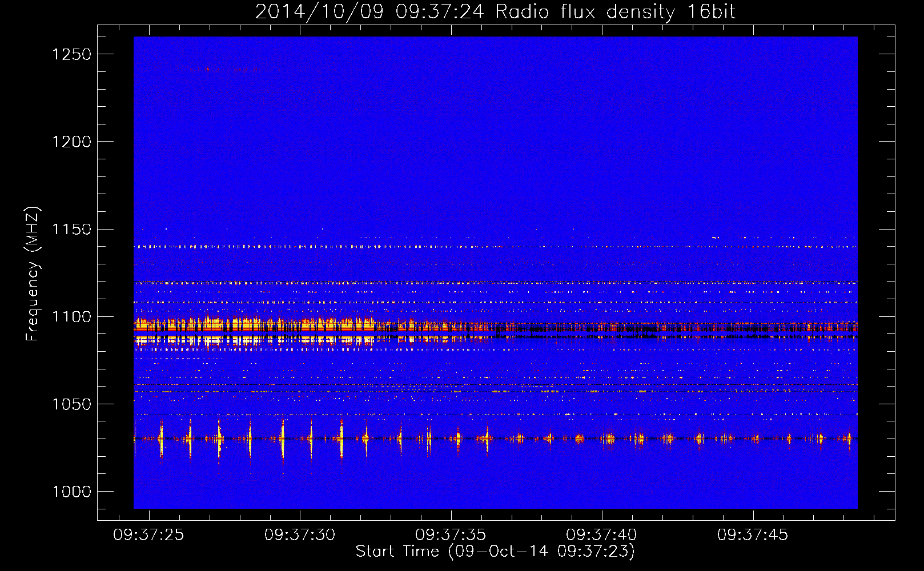Click the 09:37:30 time tick label
Viewport: 924px width, 571px height.
[x=300, y=535]
